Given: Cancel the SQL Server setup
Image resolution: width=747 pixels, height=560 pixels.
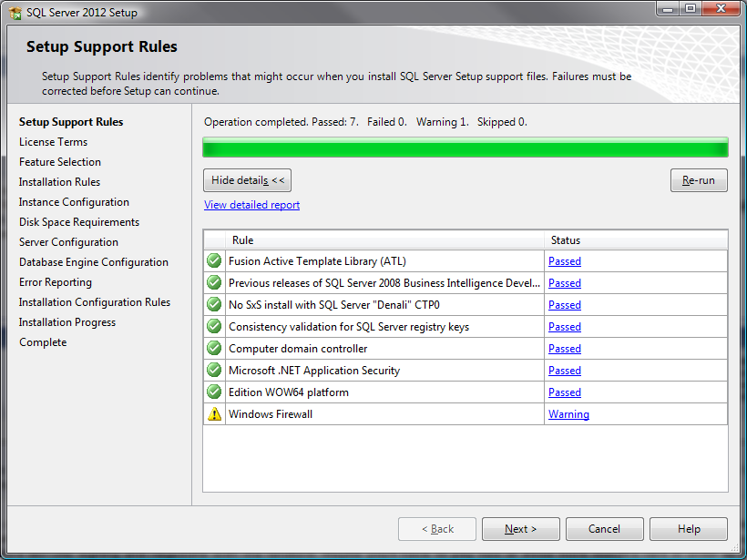Looking at the screenshot, I should pyautogui.click(x=605, y=529).
